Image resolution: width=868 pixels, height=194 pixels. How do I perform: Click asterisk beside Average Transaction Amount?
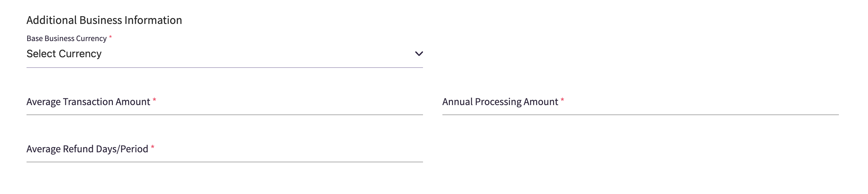(x=154, y=100)
